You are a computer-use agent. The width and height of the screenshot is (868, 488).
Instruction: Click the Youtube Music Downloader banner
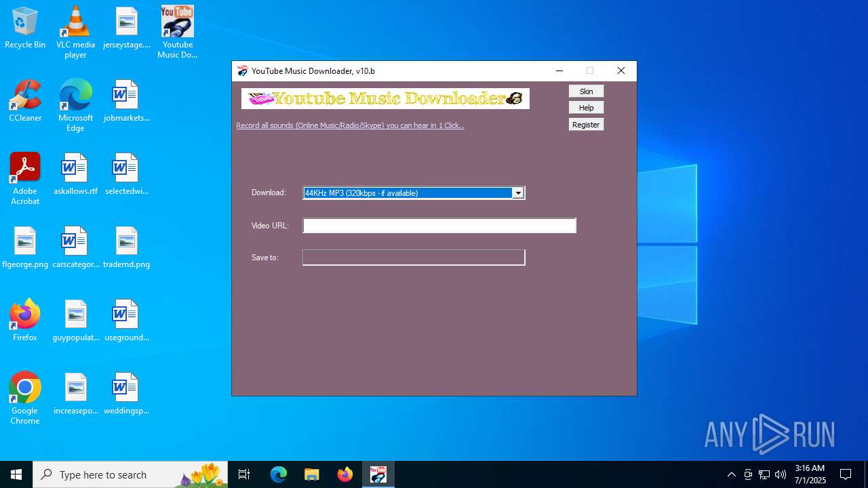(x=385, y=98)
